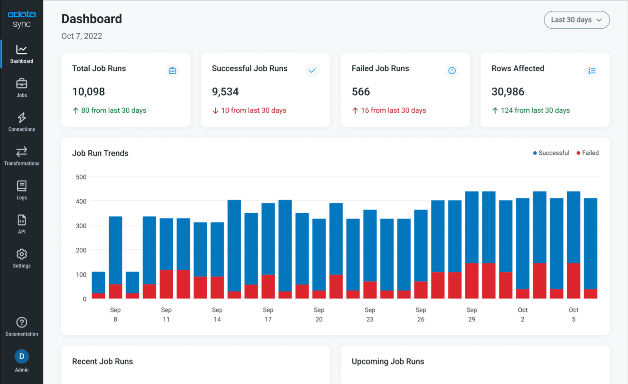Click the CData Sync logo

click(22, 19)
